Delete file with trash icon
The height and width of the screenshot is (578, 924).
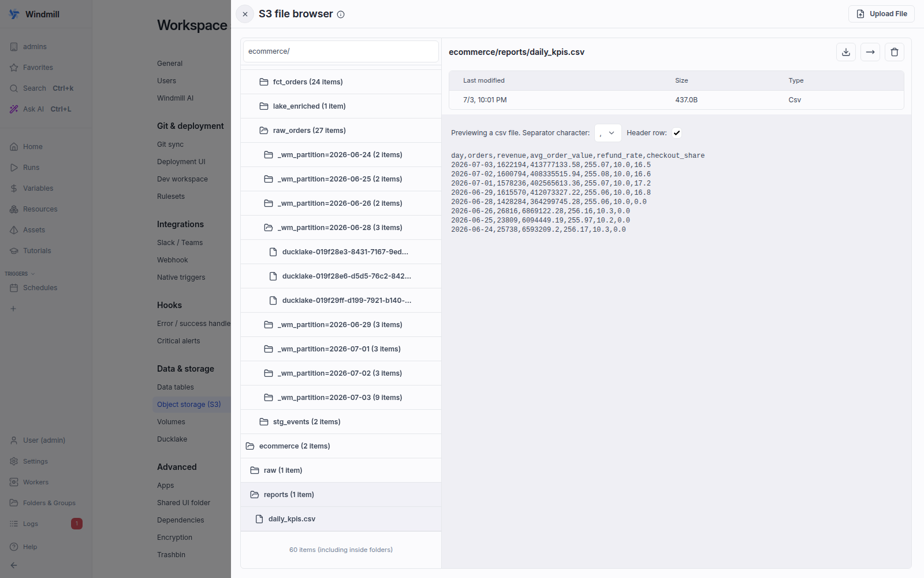pos(895,52)
